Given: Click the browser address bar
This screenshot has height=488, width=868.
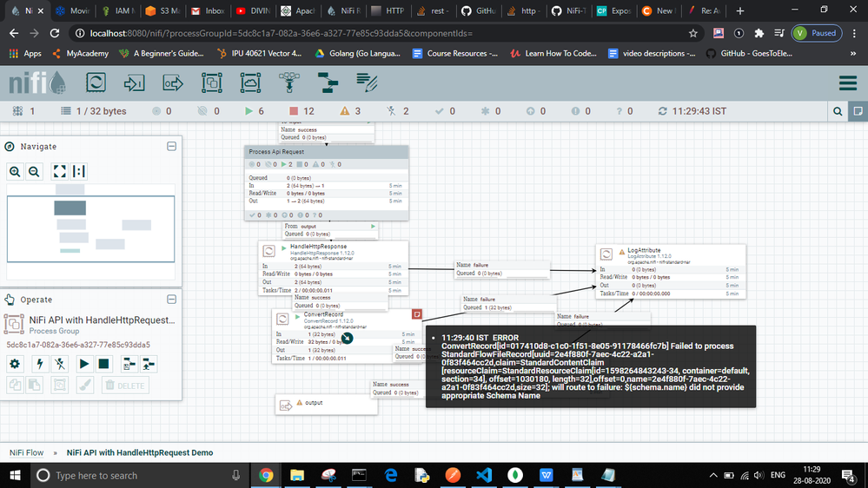Looking at the screenshot, I should [x=382, y=33].
